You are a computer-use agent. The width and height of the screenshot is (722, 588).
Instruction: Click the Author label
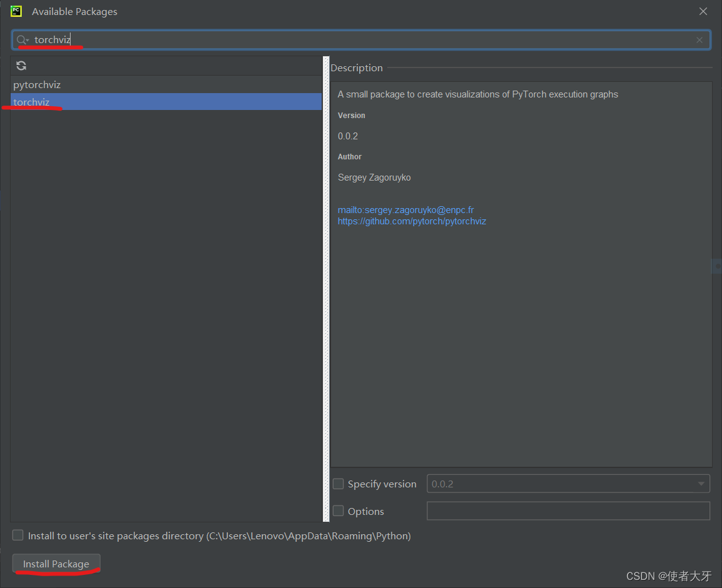(350, 157)
